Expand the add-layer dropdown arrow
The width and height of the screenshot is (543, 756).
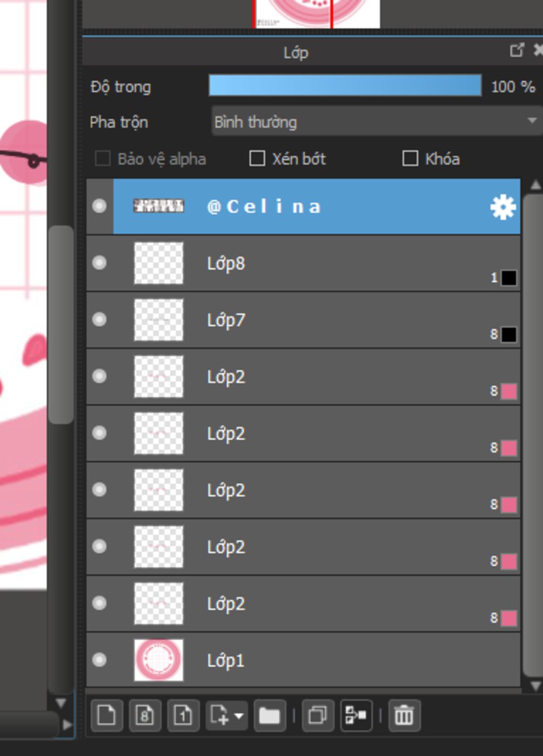239,715
